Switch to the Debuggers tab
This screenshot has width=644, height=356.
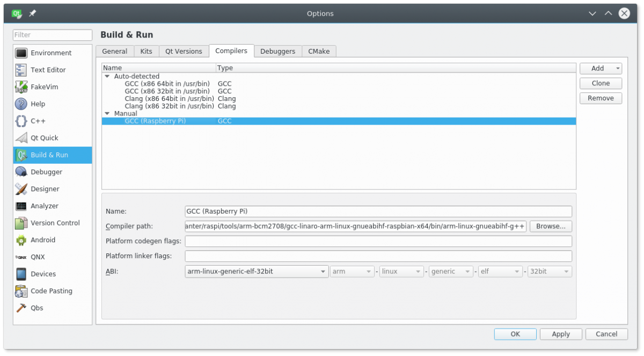click(x=277, y=52)
